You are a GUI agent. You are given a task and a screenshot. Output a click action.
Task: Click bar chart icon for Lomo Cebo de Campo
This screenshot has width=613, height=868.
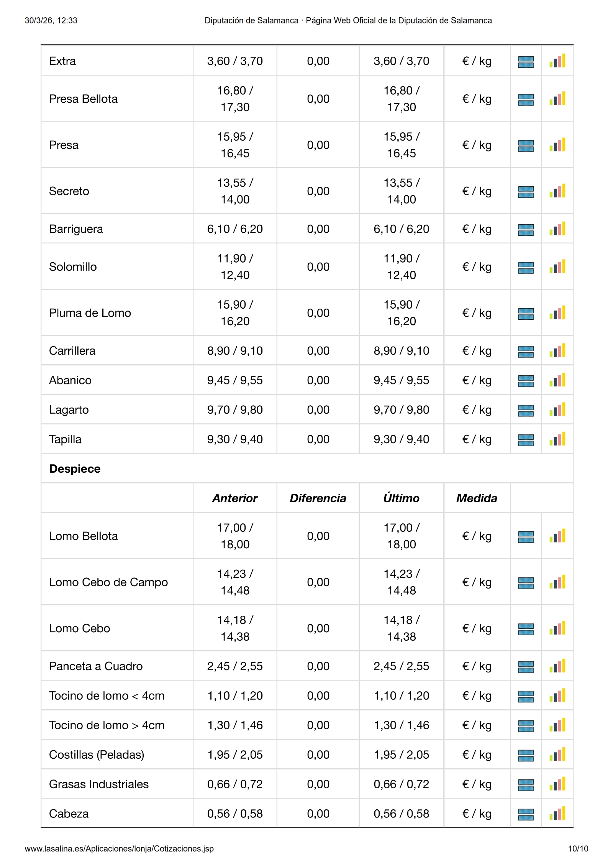pyautogui.click(x=557, y=582)
